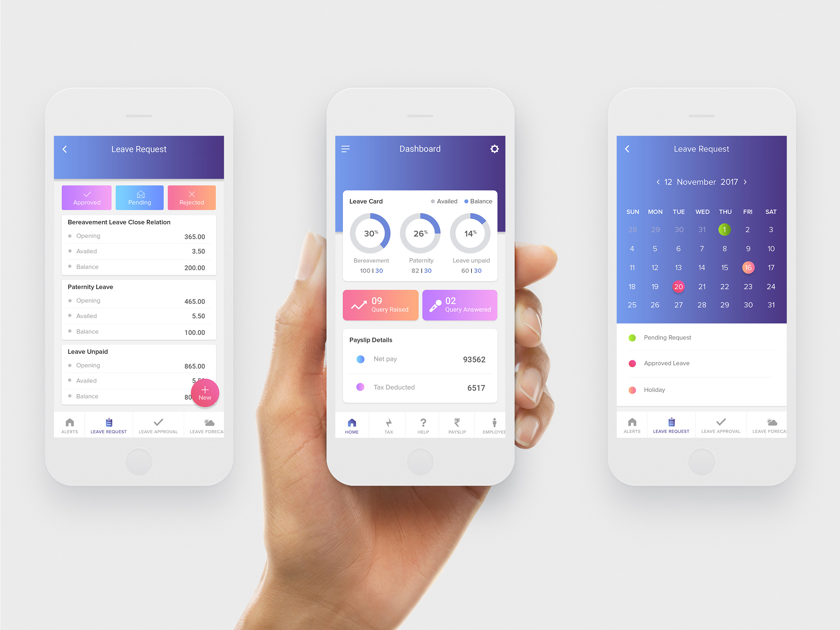Tap the Home icon in bottom navigation
Viewport: 840px width, 630px height.
350,426
